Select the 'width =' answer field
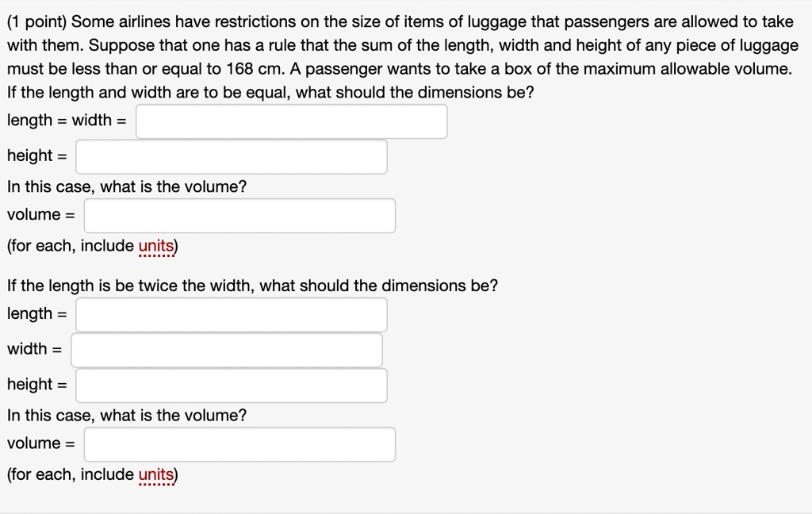 coord(227,351)
